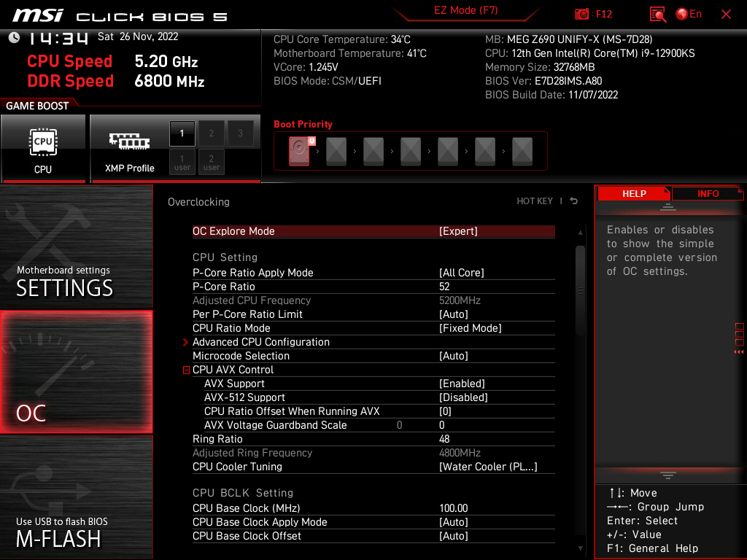
Task: Change CPU Ratio Mode Fixed Mode
Action: click(373, 328)
